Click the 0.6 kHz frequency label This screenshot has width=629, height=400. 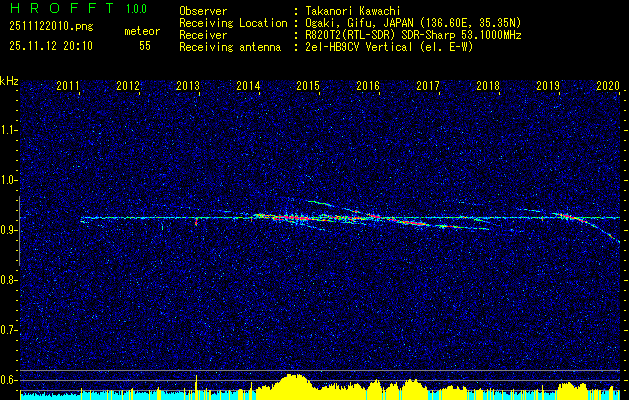9,380
